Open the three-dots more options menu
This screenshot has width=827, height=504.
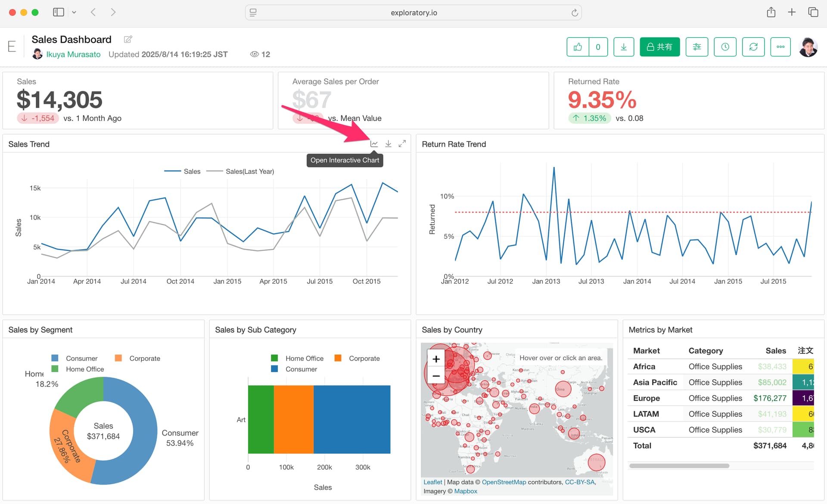[x=780, y=47]
